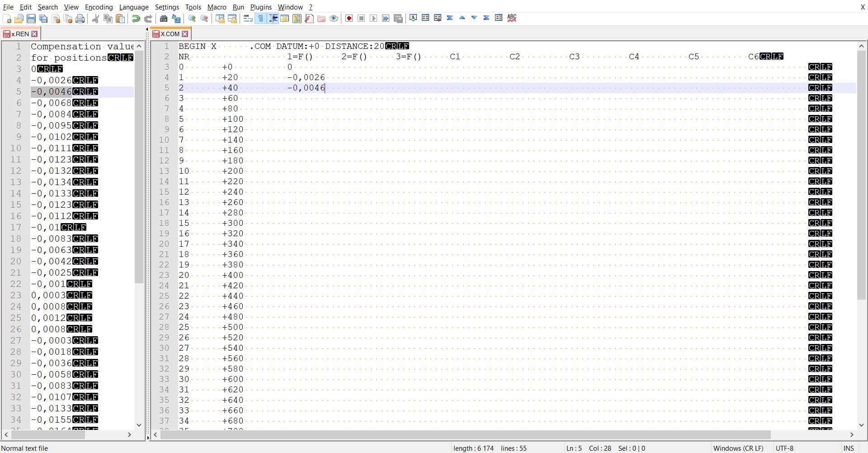Screen dimensions: 868x453
Task: Open the Encoding menu
Action: coord(99,7)
